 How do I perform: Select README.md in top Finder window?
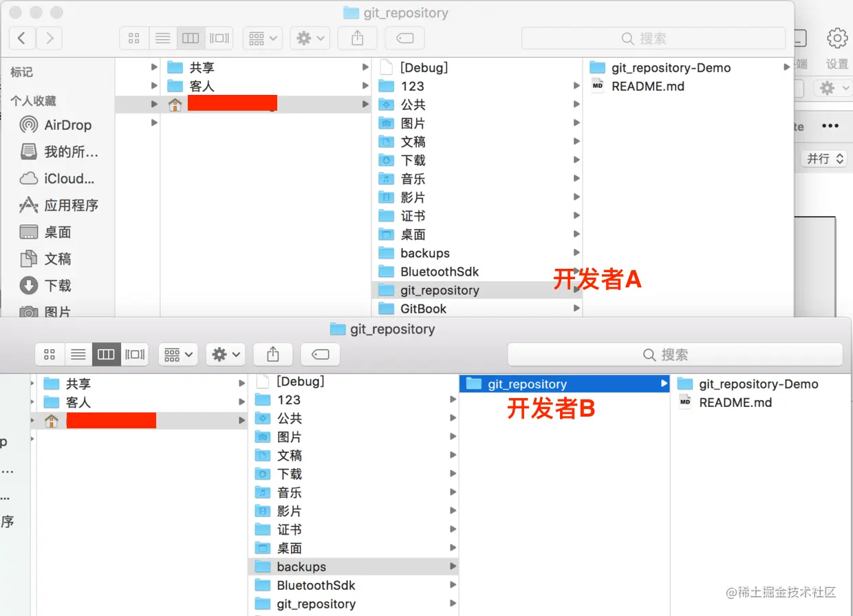(x=689, y=86)
